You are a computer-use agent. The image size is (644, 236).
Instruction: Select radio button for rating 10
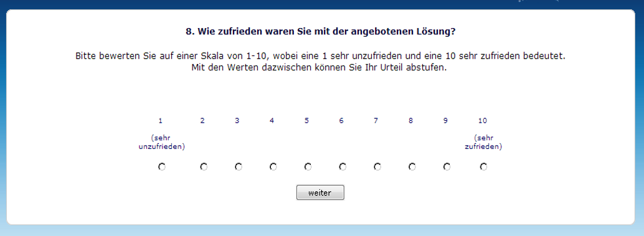483,167
